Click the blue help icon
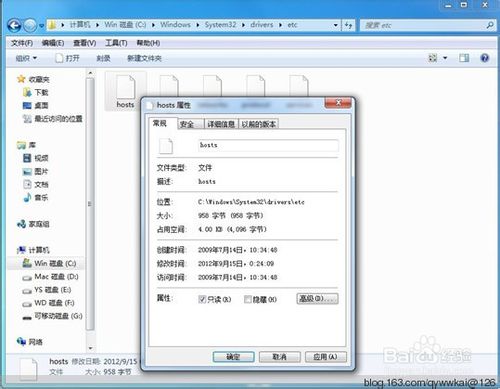The image size is (500, 389). (x=485, y=58)
